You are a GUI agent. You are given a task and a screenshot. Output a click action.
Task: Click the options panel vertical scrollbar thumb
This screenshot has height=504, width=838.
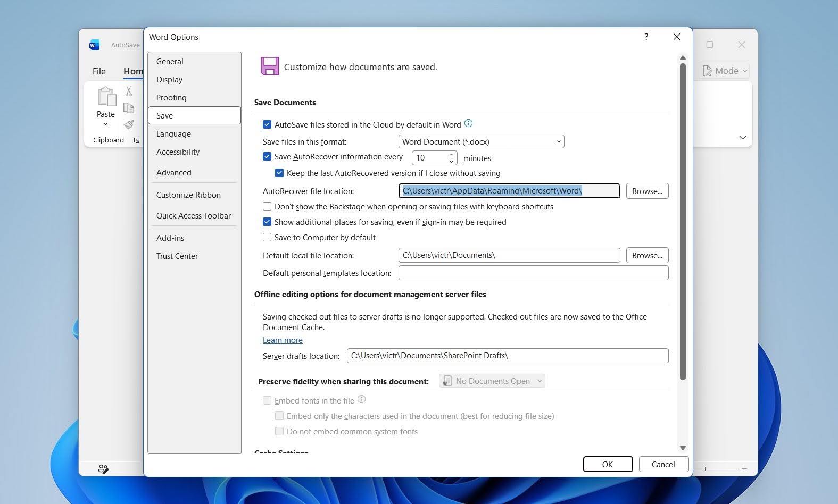[683, 222]
